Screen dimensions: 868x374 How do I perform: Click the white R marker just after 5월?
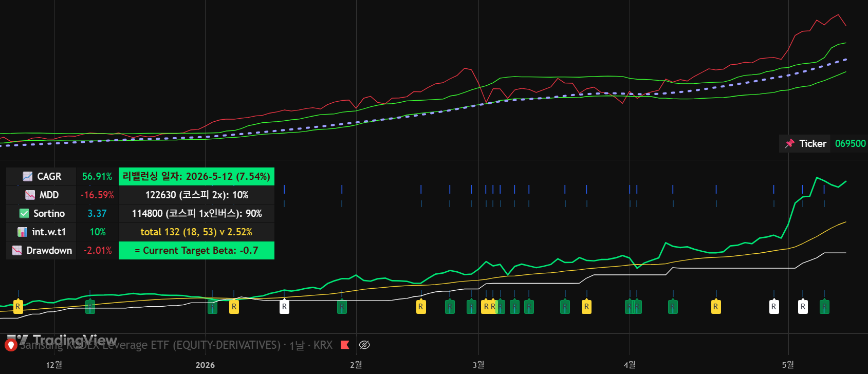tap(803, 307)
